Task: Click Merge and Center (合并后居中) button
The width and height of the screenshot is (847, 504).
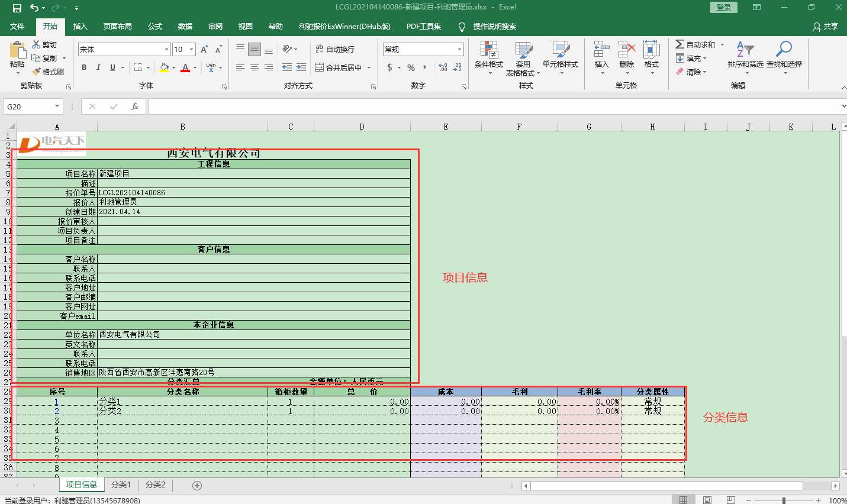Action: [339, 67]
